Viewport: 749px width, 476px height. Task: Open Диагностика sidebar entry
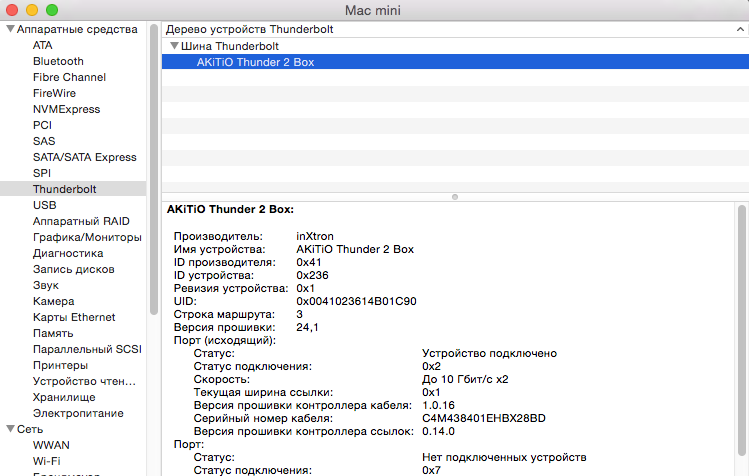68,253
